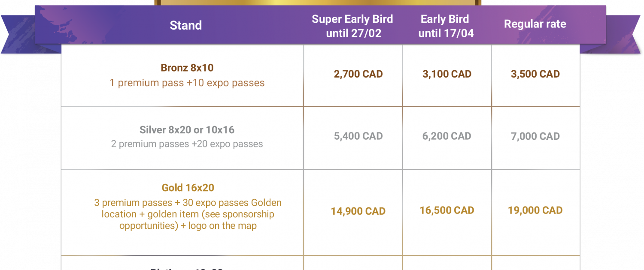Select the Super Early Bird until 27/02 header
644x270 pixels.
[352, 26]
